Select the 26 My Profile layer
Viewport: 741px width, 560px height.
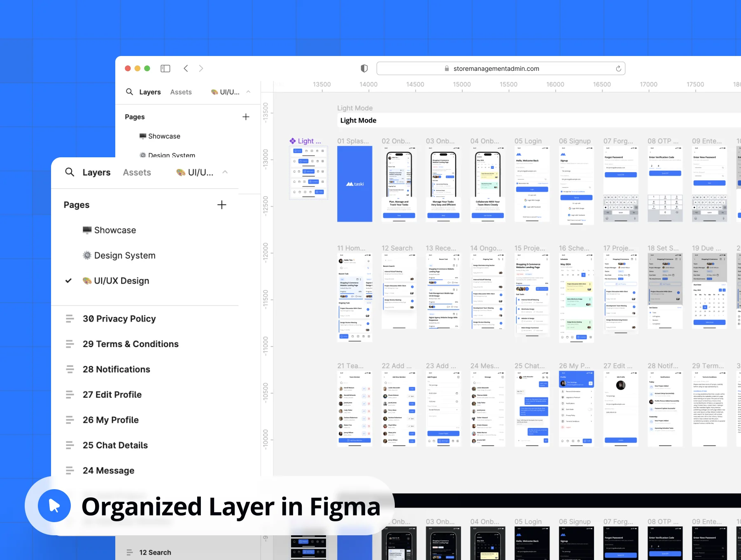(110, 420)
